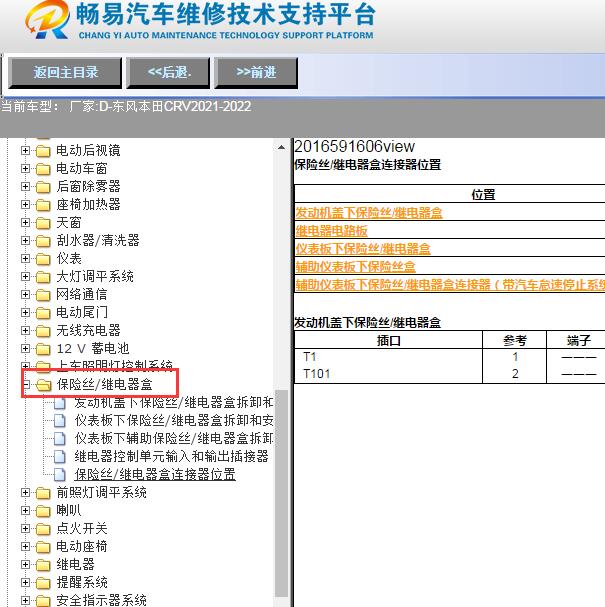Click the 天窗 folder icon
The height and width of the screenshot is (607, 605).
[43, 223]
